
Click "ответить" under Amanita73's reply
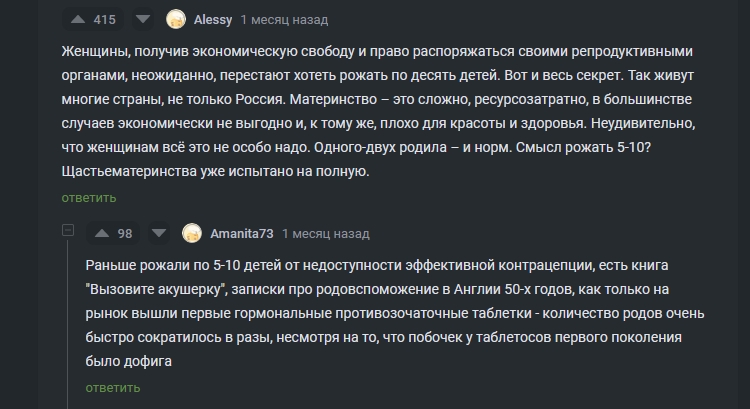113,387
